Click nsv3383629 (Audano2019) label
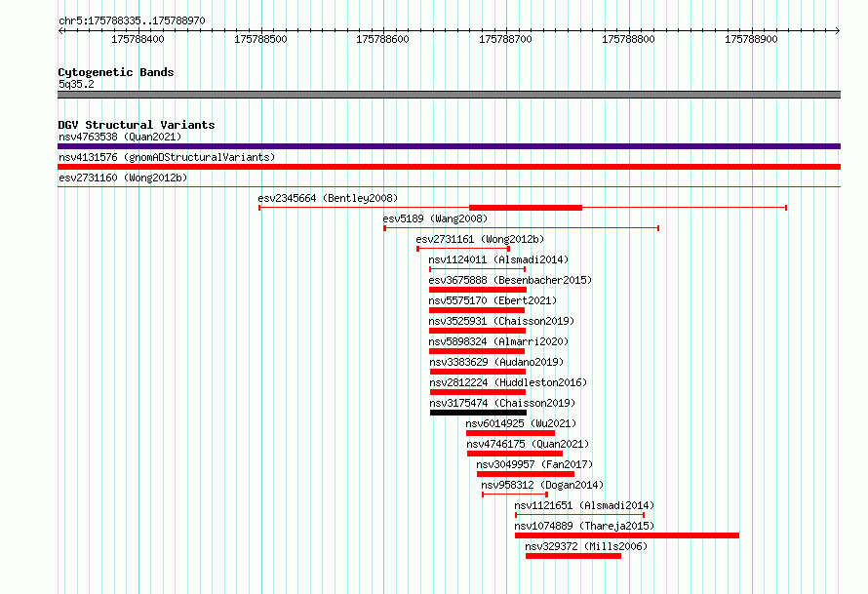This screenshot has width=868, height=594. tap(496, 362)
